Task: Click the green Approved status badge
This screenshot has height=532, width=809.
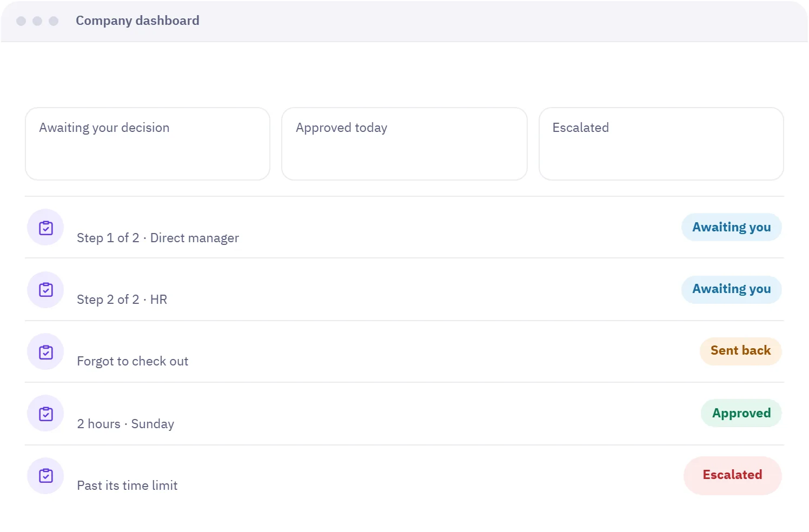Action: pyautogui.click(x=741, y=413)
